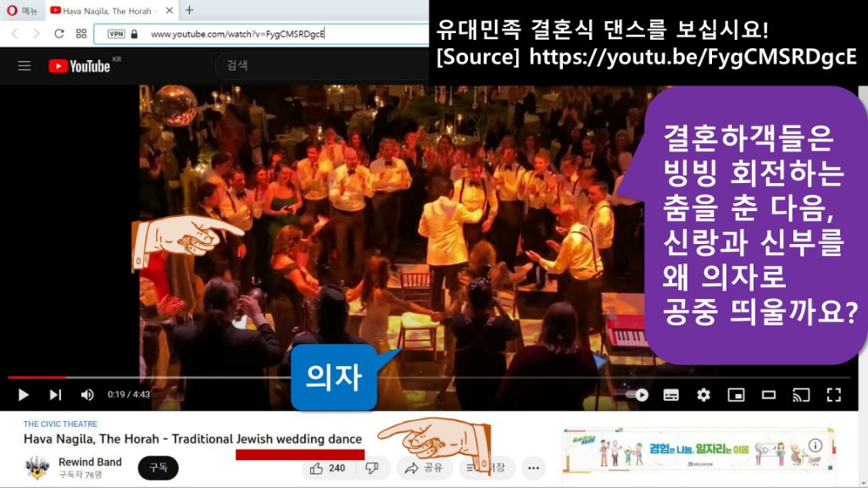
Task: Focus the URL address field
Action: (x=260, y=34)
